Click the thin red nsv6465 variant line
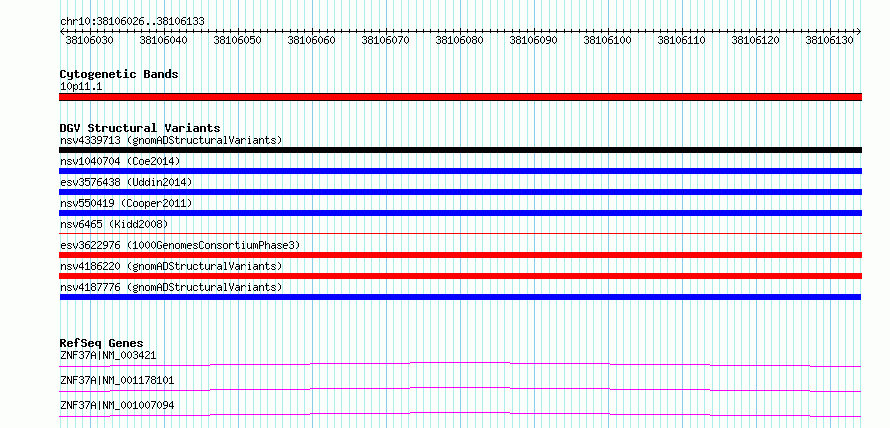The image size is (890, 428). [x=460, y=233]
